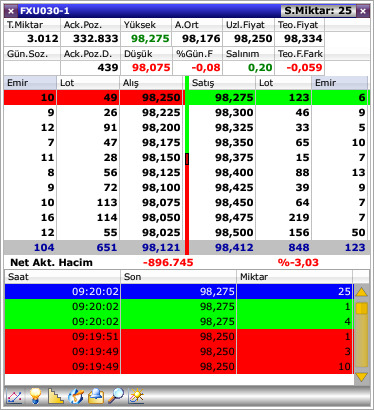This screenshot has height=410, width=374.
Task: Open the yellow staircase depth icon
Action: (55, 396)
